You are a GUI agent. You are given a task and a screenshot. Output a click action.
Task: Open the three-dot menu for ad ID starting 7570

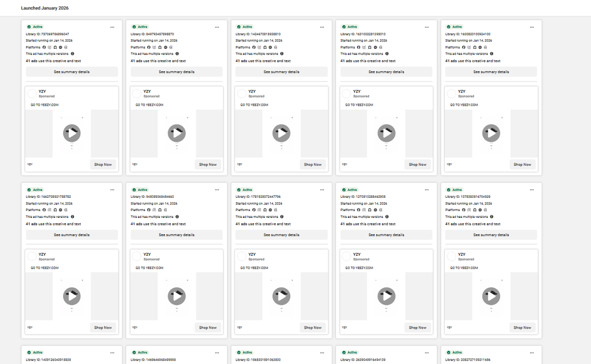pyautogui.click(x=112, y=27)
